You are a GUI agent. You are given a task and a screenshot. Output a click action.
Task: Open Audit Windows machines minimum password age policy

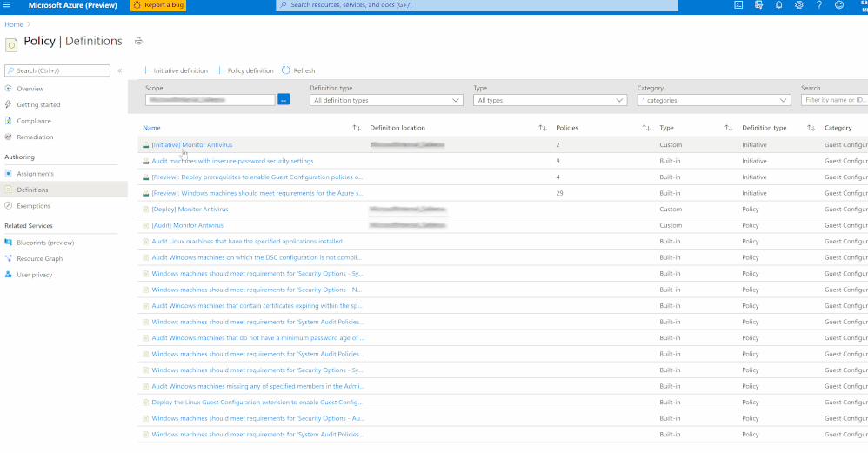tap(258, 338)
